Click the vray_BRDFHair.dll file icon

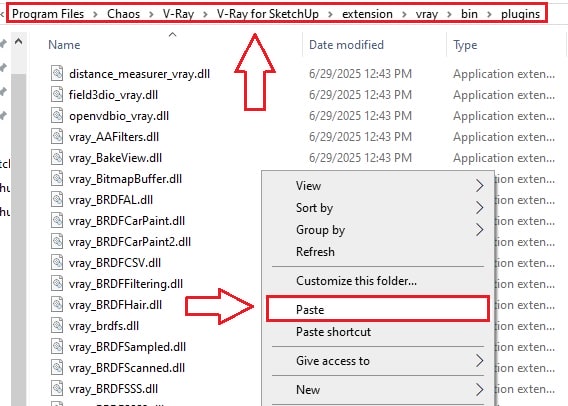click(57, 305)
